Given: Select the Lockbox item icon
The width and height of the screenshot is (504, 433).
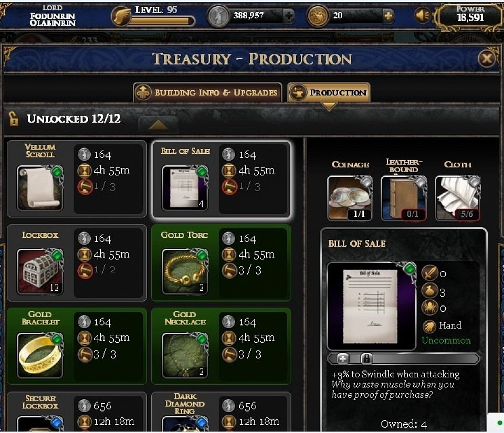Looking at the screenshot, I should pos(40,271).
